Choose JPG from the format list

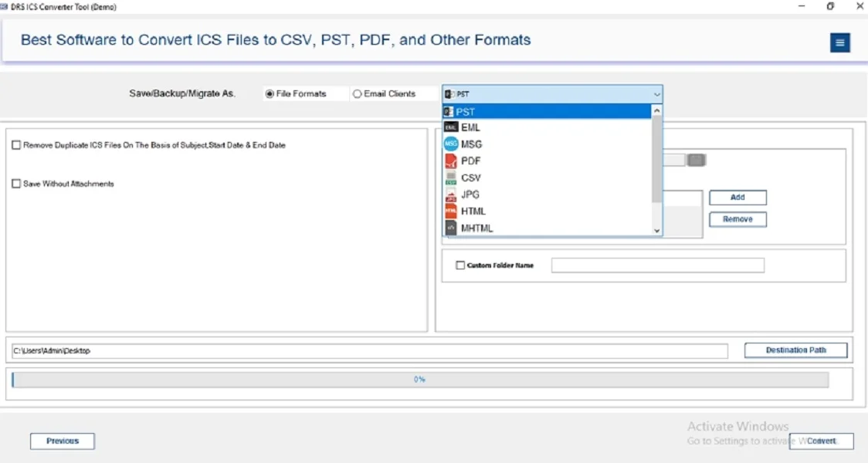pos(548,194)
